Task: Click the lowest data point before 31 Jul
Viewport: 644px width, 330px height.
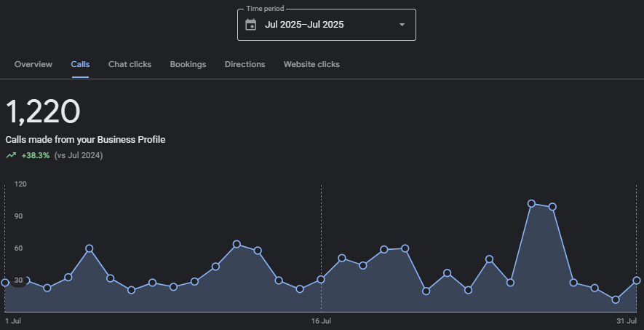Action: 616,299
